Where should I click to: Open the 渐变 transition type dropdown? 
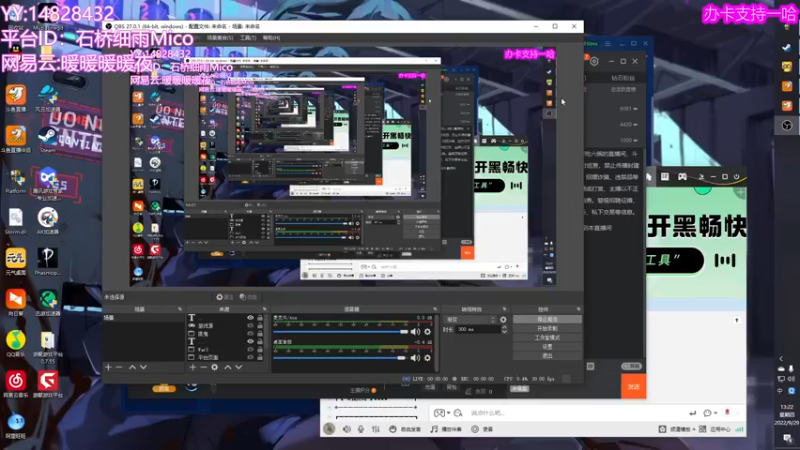(469, 319)
